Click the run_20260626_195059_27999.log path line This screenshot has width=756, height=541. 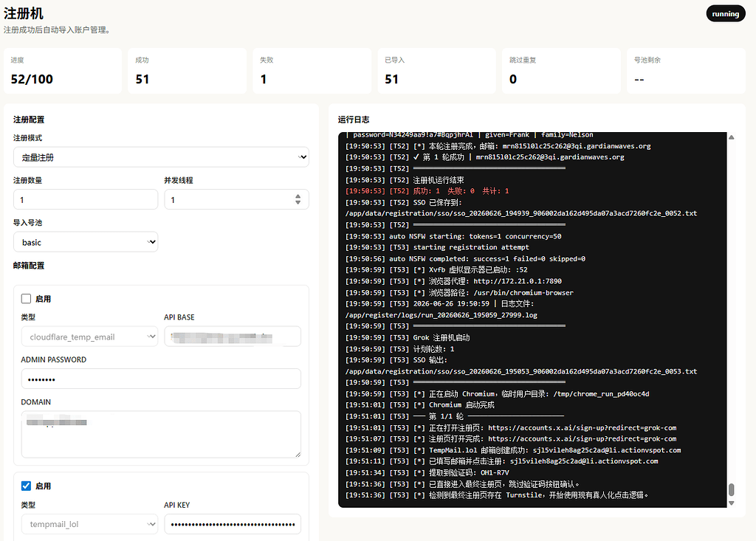point(441,315)
